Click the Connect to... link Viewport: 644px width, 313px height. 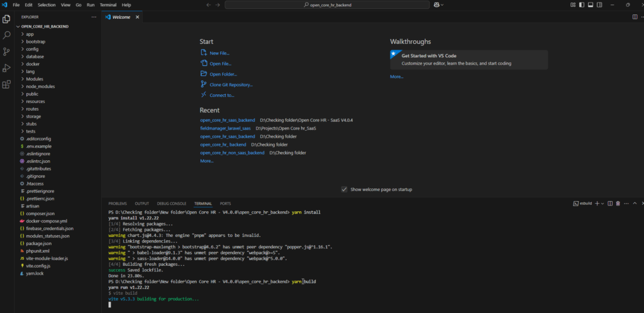pos(222,95)
